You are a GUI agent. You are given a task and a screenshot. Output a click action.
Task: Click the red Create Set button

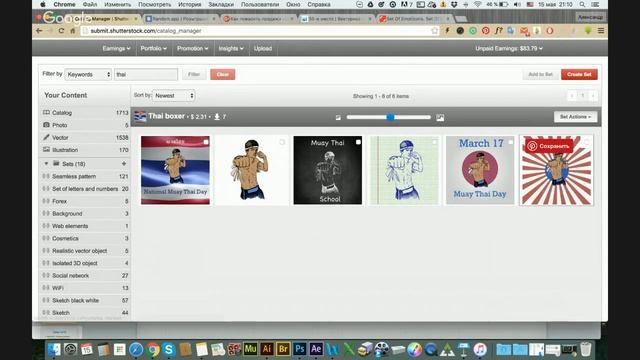coord(579,74)
